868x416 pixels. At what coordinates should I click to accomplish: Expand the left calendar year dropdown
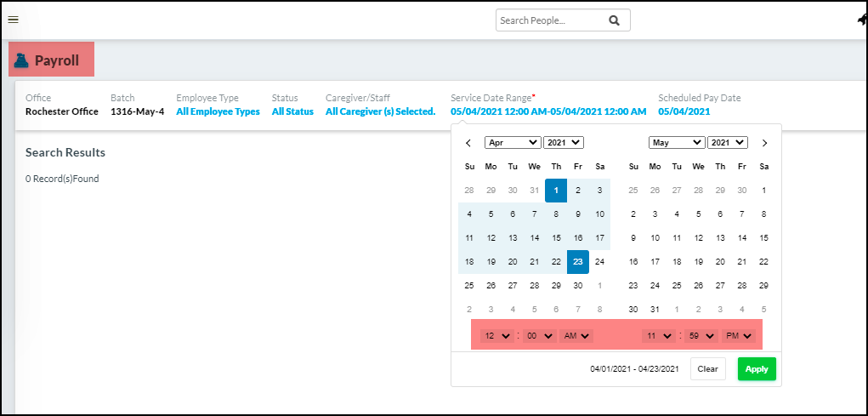tap(563, 143)
